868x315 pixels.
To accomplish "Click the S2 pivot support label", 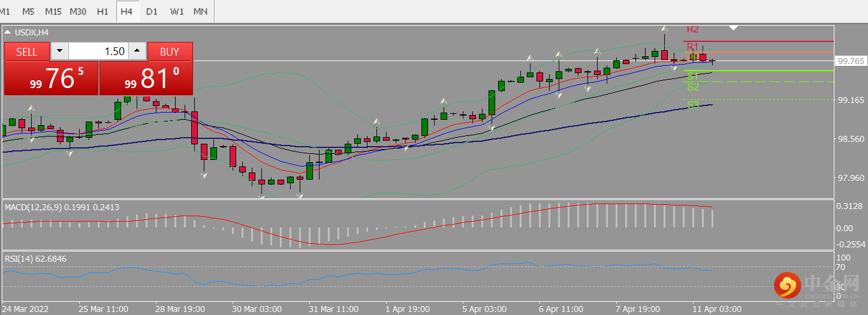I will 693,87.
